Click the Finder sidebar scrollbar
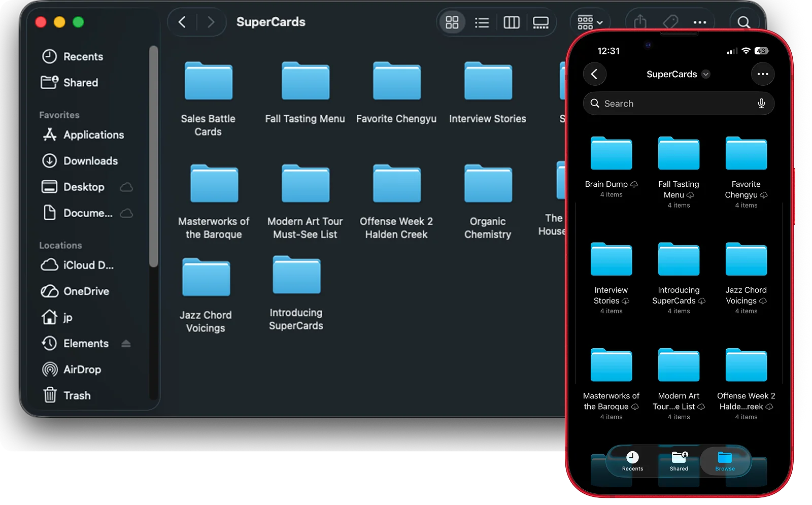 (154, 156)
